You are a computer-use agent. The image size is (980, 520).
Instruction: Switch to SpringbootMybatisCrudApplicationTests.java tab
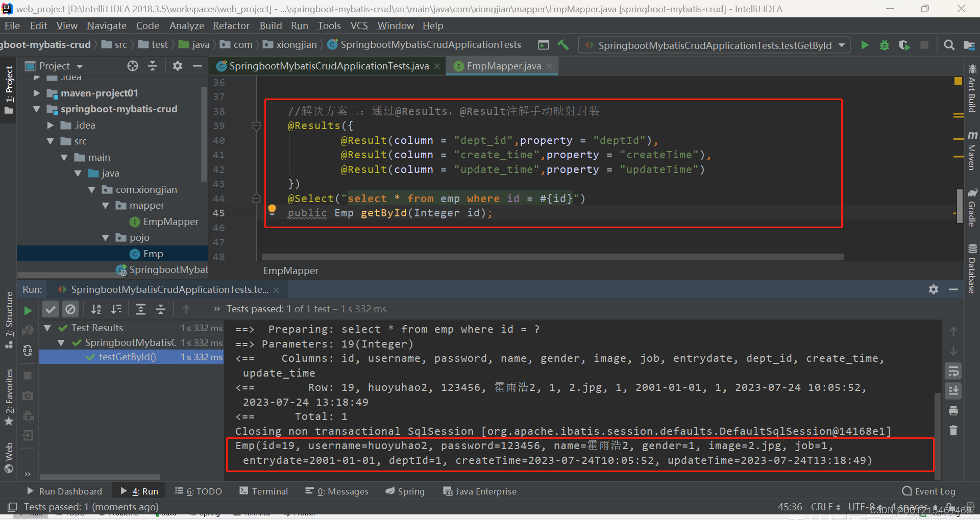point(329,66)
